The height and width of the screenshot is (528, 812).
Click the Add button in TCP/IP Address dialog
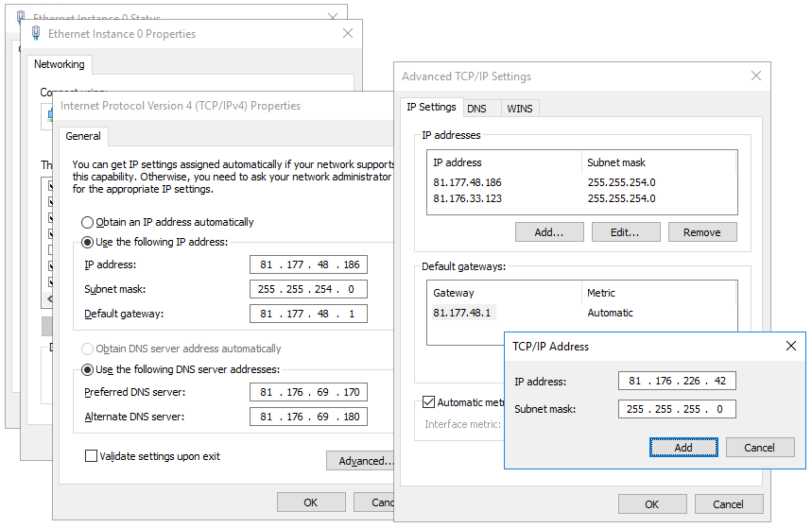click(x=683, y=448)
